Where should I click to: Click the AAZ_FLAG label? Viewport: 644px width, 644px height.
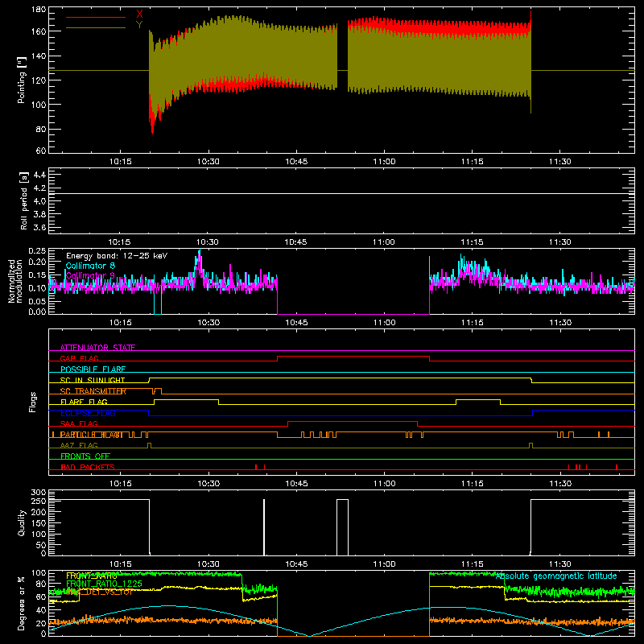point(79,445)
